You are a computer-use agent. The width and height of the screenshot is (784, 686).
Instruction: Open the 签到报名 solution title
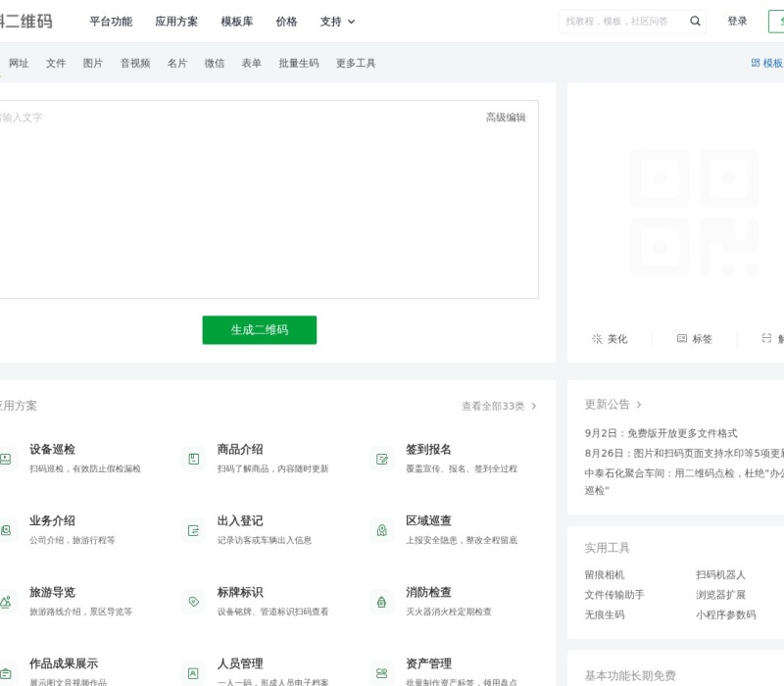[428, 450]
